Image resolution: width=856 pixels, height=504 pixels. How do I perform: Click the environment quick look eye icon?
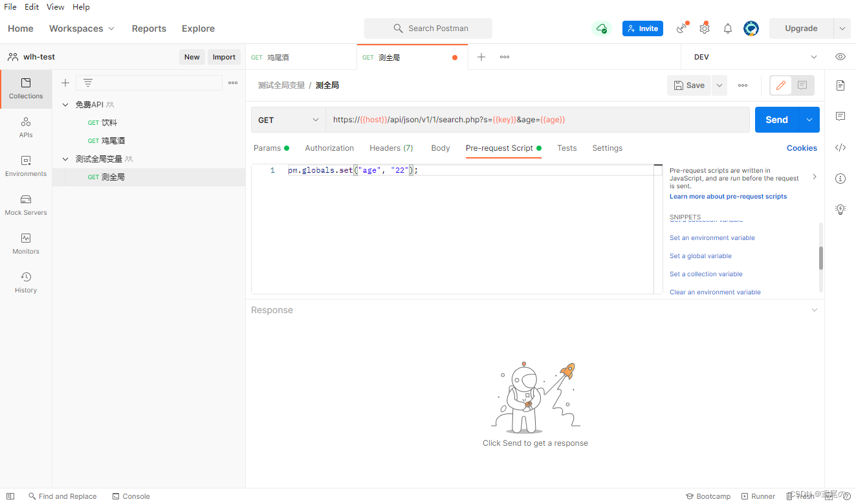(x=840, y=57)
